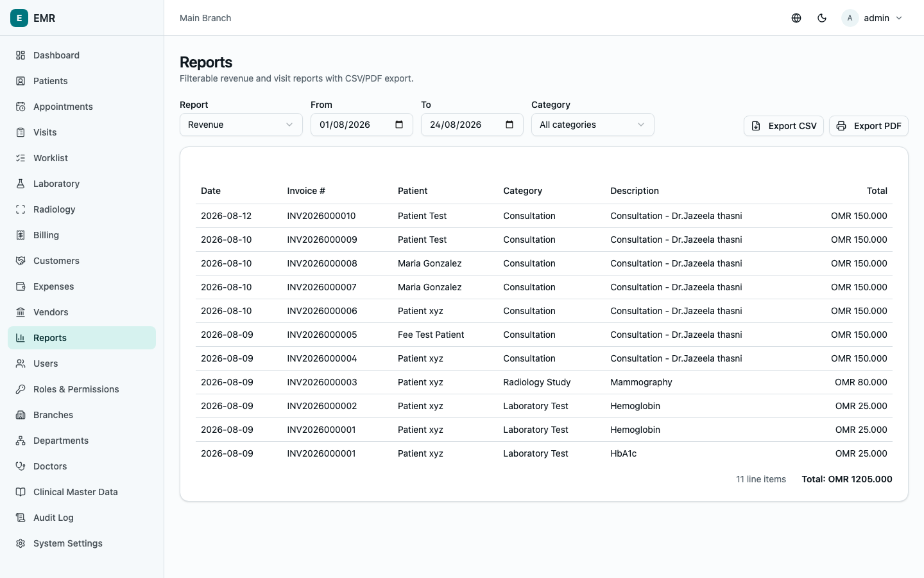Screen dimensions: 924x578
Task: Click the Radiology scan icon
Action: tap(21, 209)
